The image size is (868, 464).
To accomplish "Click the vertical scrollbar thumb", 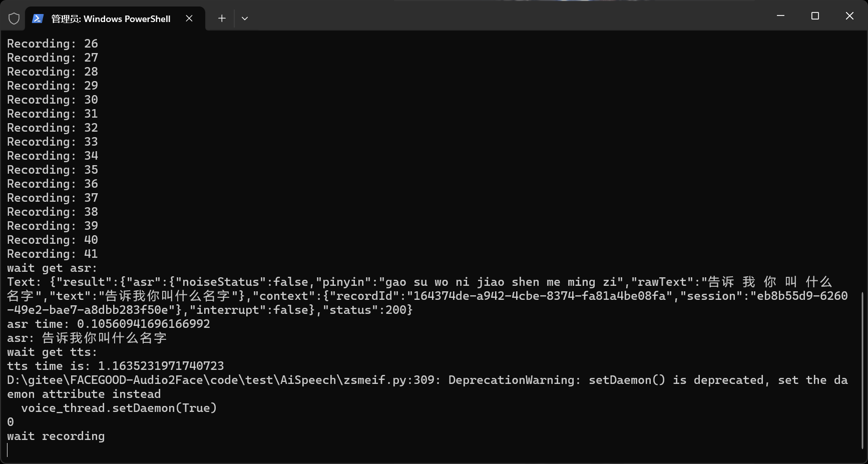I will pyautogui.click(x=862, y=370).
